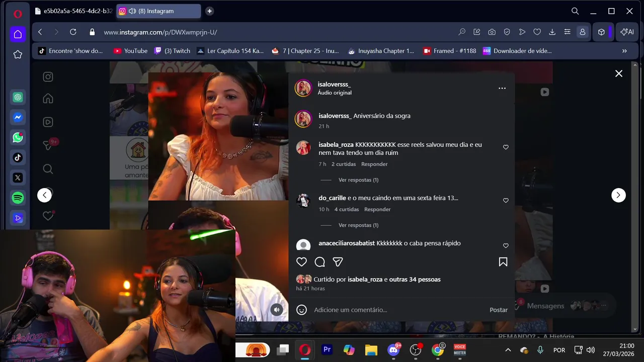The height and width of the screenshot is (362, 644).
Task: Open system volume control
Action: point(591,350)
